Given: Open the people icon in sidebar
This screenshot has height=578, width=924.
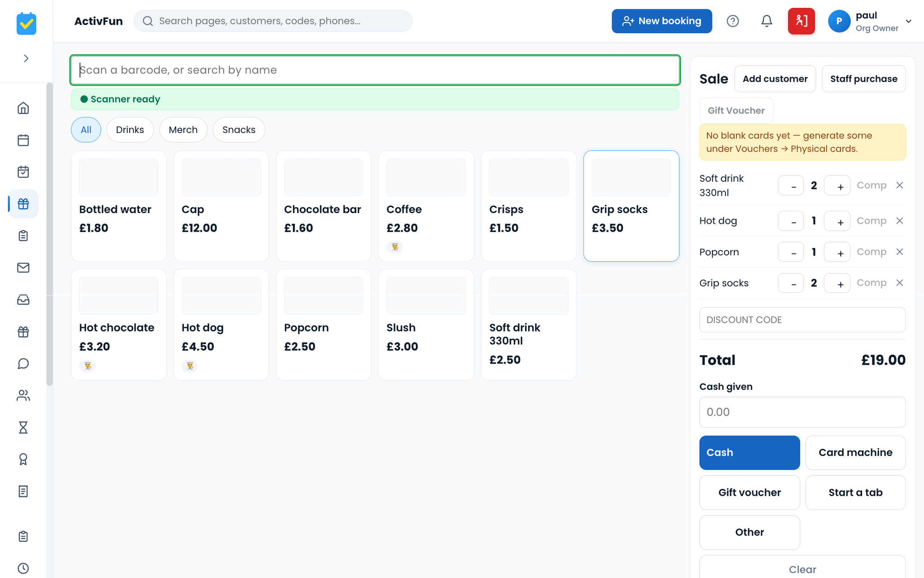Looking at the screenshot, I should click(23, 395).
